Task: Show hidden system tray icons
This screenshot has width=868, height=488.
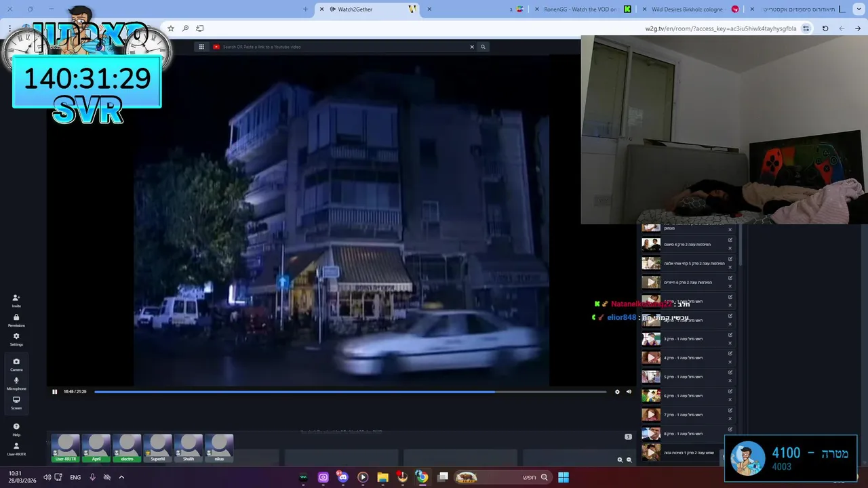Action: coord(121,477)
